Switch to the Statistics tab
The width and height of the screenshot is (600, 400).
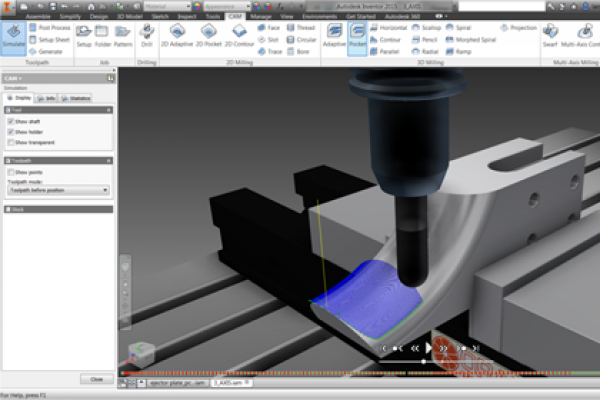76,98
